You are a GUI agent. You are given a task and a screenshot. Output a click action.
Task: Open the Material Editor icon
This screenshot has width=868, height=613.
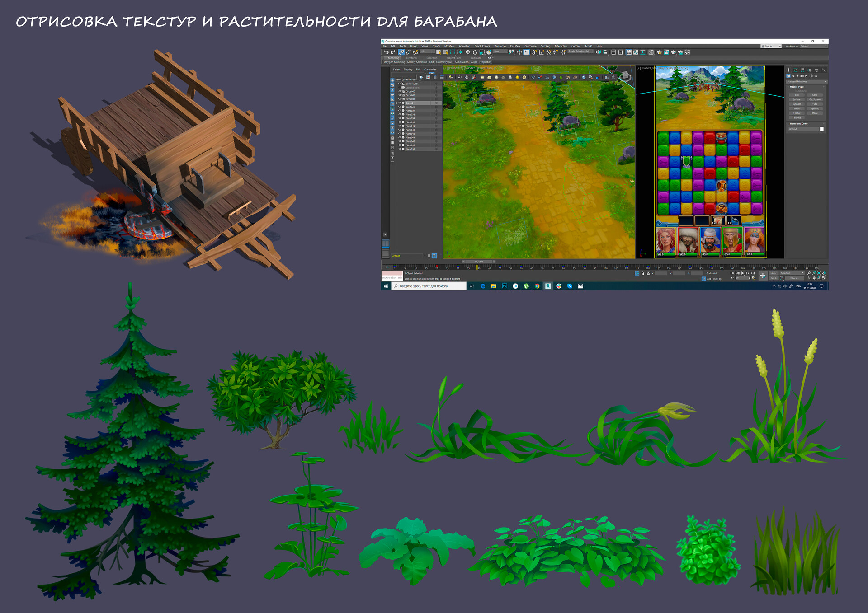651,52
